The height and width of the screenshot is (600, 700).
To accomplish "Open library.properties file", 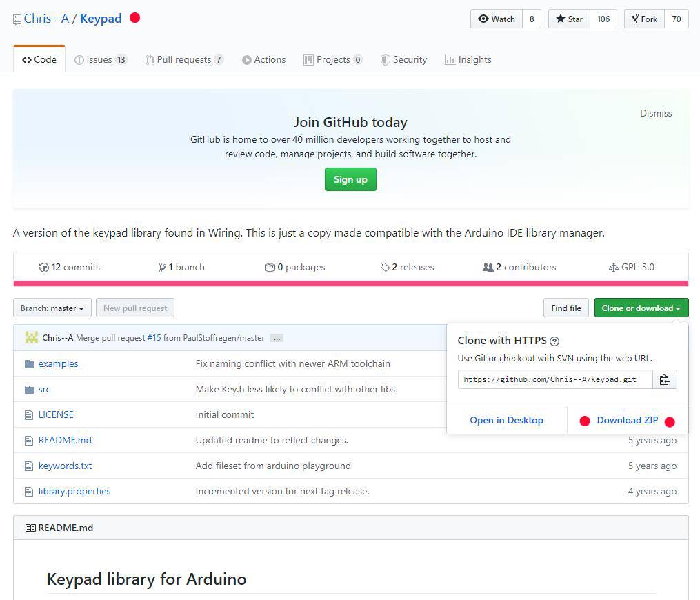I will tap(74, 492).
